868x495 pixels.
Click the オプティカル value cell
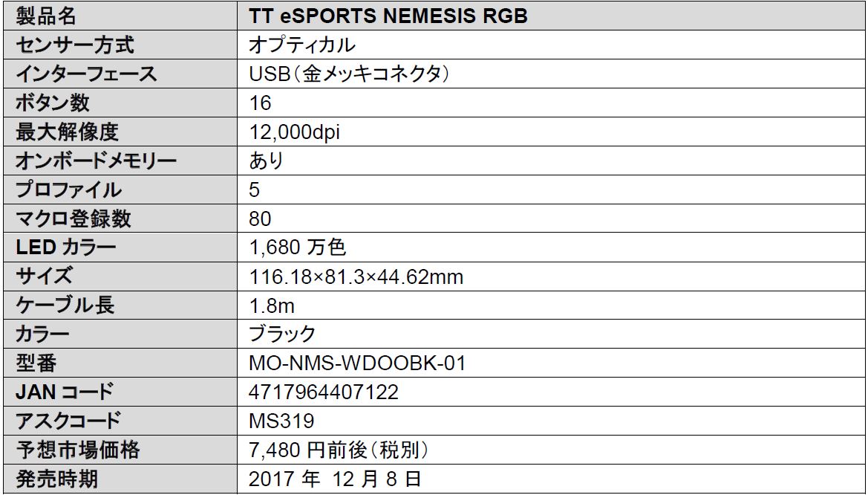tap(302, 45)
